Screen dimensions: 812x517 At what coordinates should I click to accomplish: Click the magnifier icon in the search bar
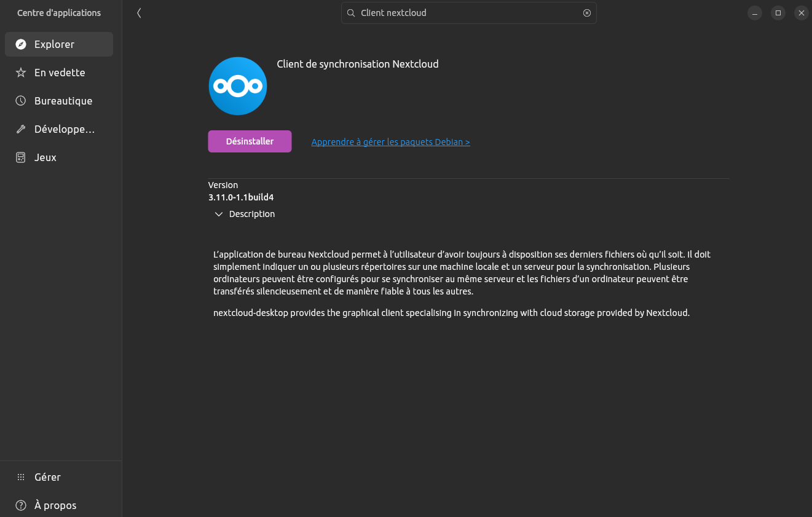pyautogui.click(x=351, y=13)
